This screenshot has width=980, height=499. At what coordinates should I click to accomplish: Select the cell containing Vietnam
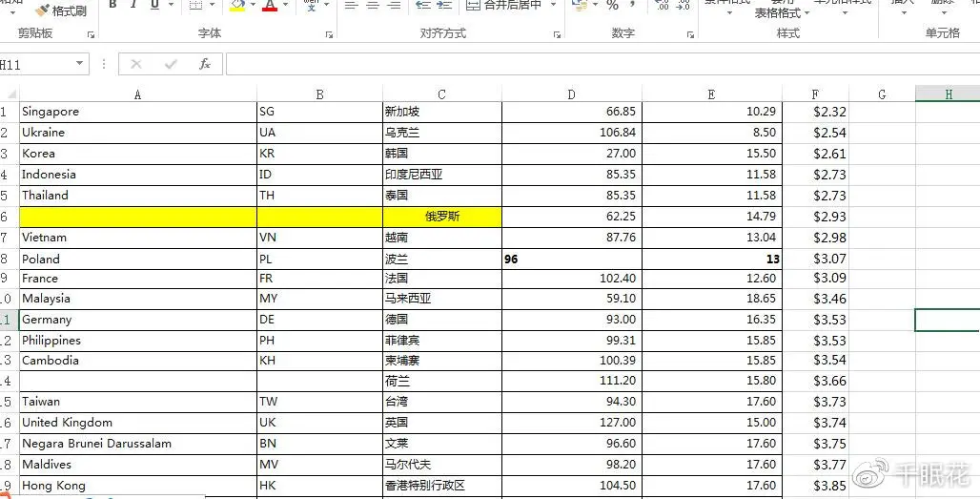coord(138,238)
